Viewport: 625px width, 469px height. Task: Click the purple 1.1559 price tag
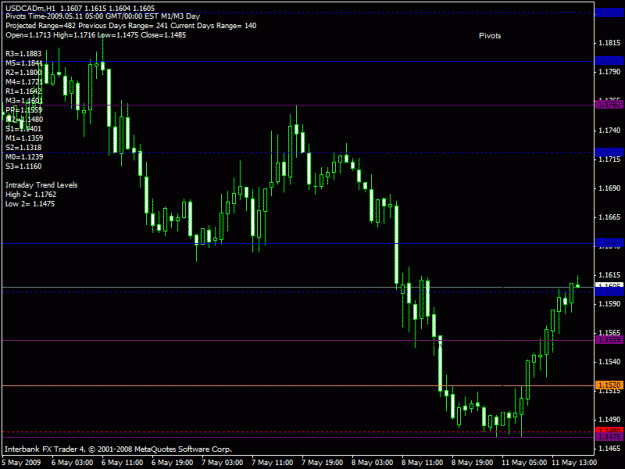(609, 340)
